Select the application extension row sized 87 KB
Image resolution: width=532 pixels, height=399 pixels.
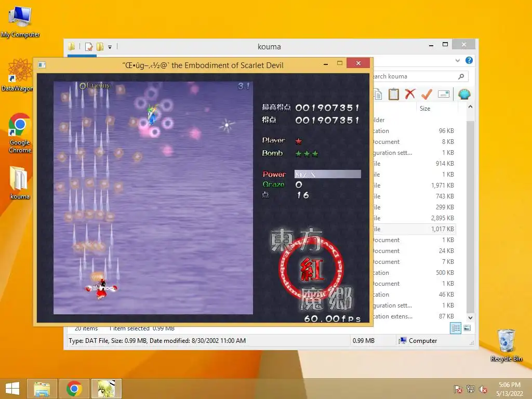pyautogui.click(x=414, y=316)
